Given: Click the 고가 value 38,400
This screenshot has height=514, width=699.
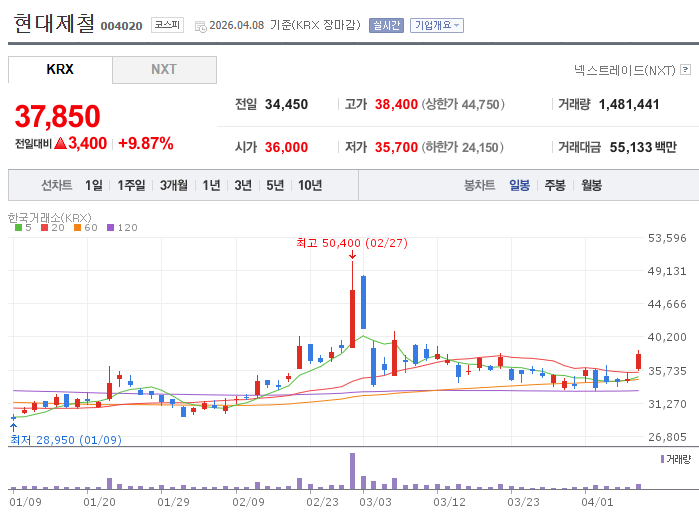Looking at the screenshot, I should (396, 104).
